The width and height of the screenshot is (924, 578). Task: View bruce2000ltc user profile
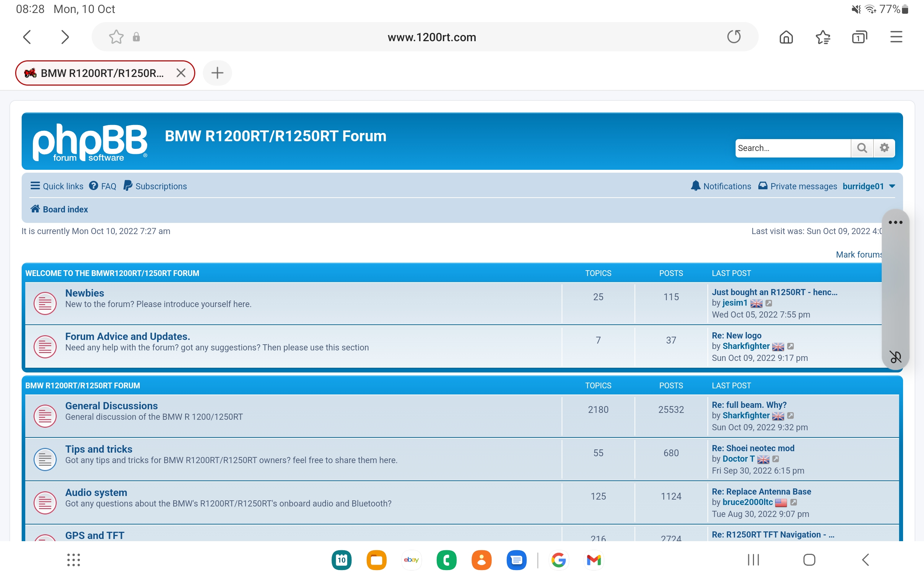tap(747, 502)
